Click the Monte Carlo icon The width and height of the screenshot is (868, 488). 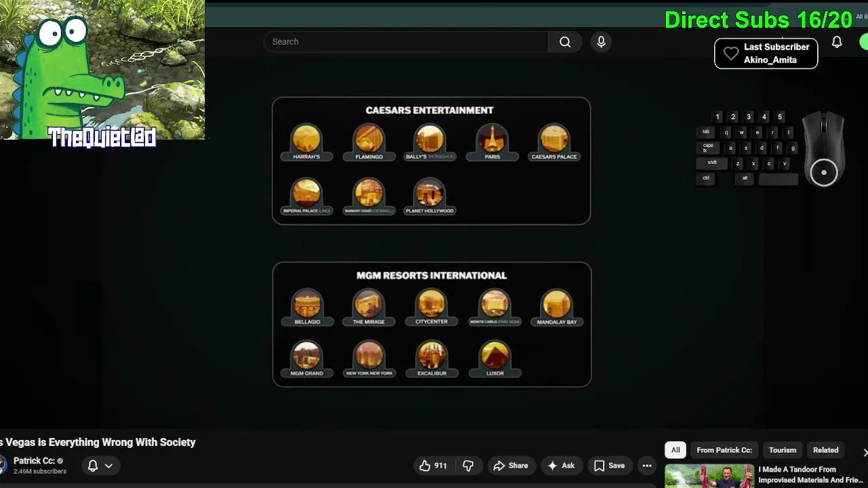tap(494, 308)
